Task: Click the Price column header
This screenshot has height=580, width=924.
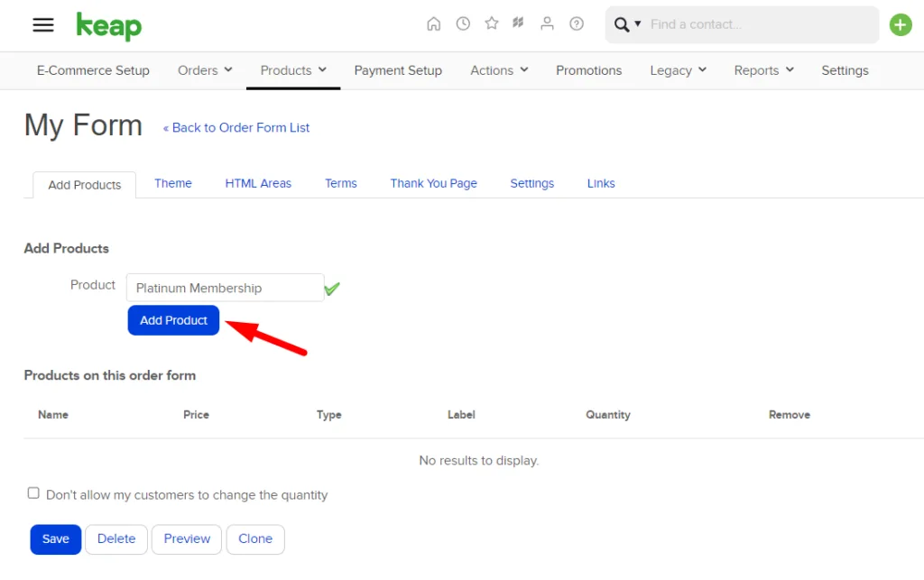Action: point(196,415)
